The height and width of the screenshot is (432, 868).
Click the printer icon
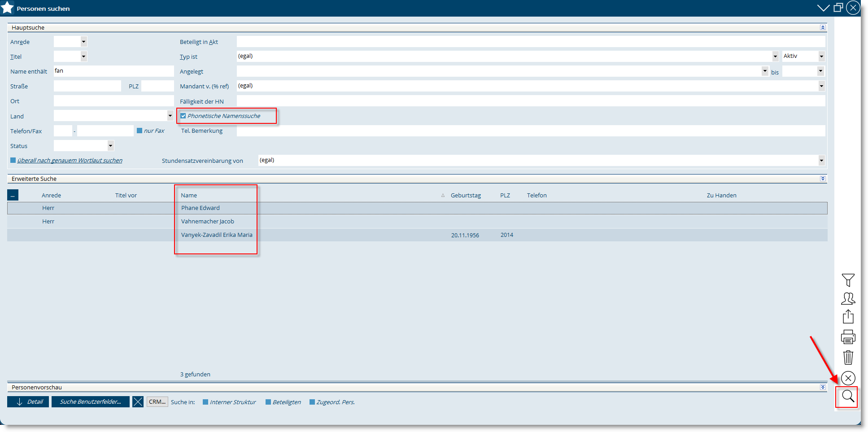click(848, 337)
